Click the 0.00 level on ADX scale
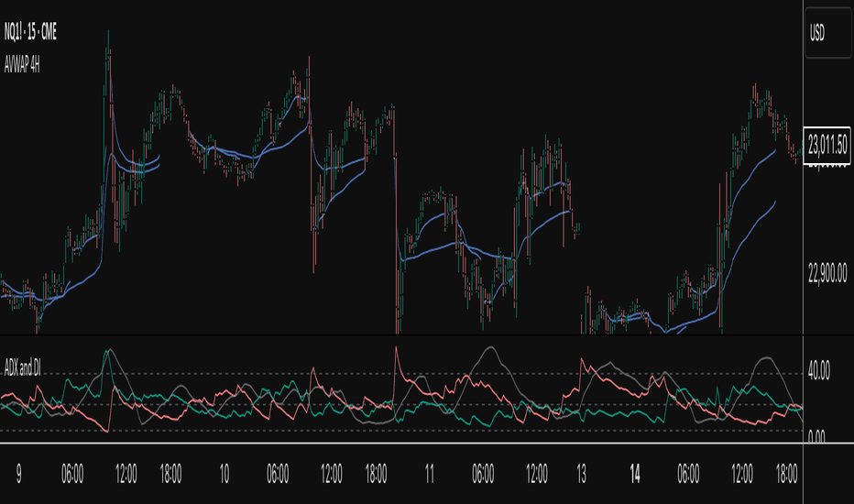 816,436
